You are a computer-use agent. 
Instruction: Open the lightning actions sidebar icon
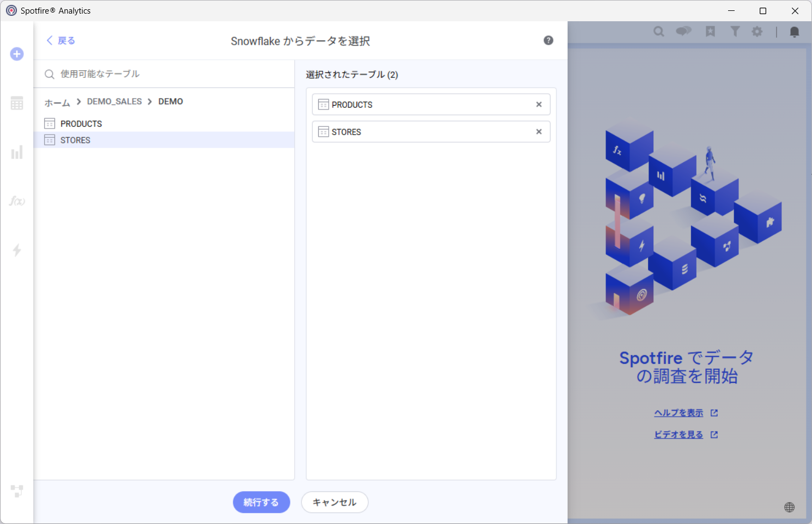[x=17, y=250]
